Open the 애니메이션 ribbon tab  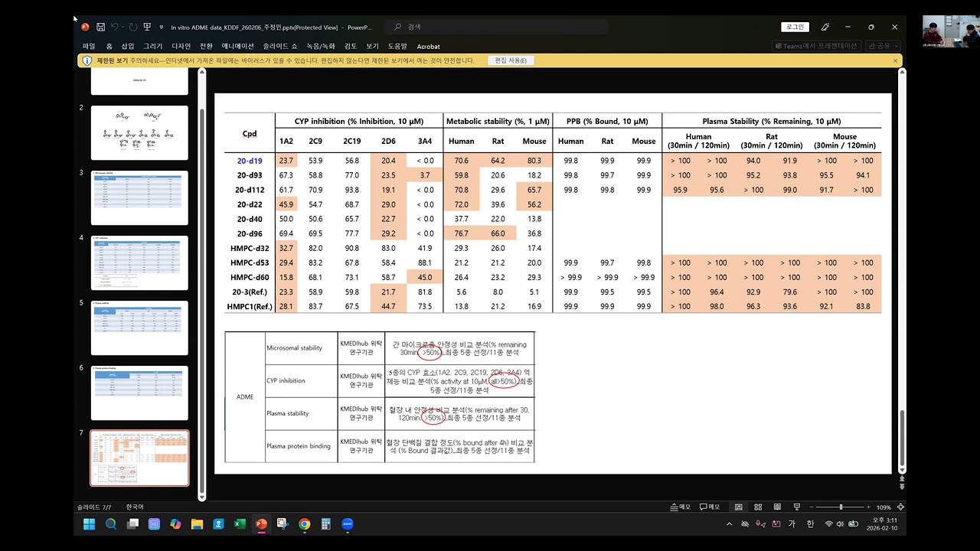238,46
